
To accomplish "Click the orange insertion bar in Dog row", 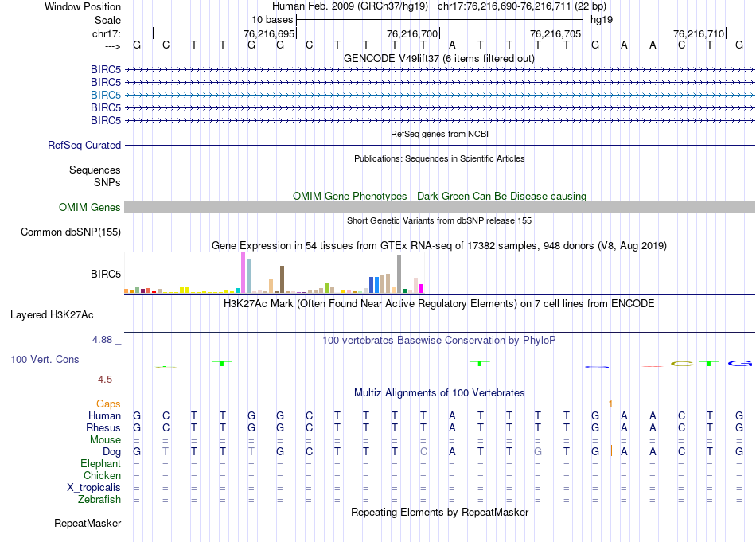I will tap(611, 451).
